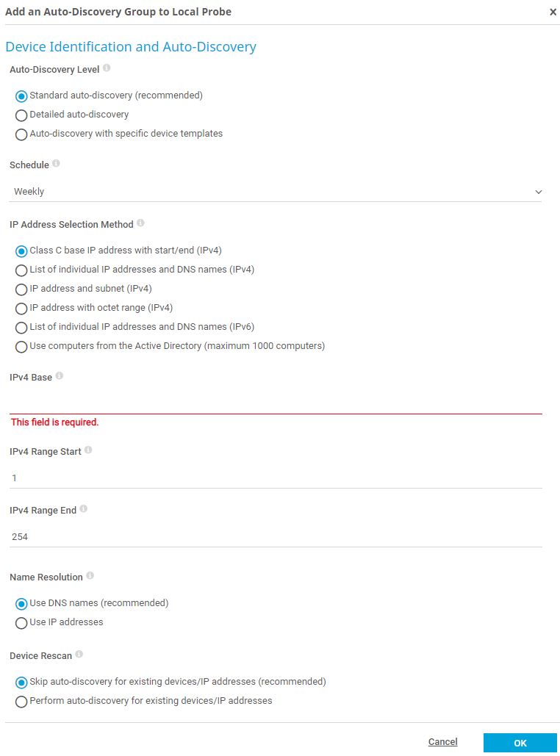The width and height of the screenshot is (560, 756).
Task: Enable Perform auto-discovery for existing devices
Action: 21,701
